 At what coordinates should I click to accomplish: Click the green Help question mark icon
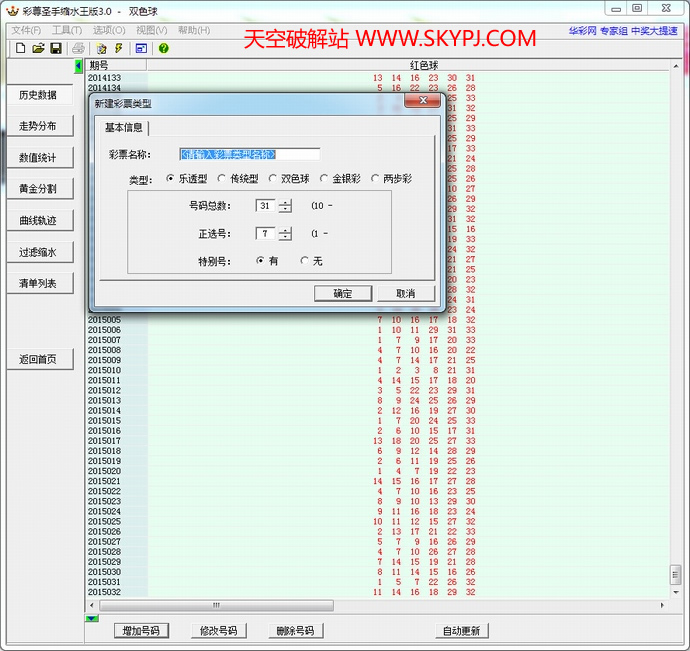tap(163, 48)
